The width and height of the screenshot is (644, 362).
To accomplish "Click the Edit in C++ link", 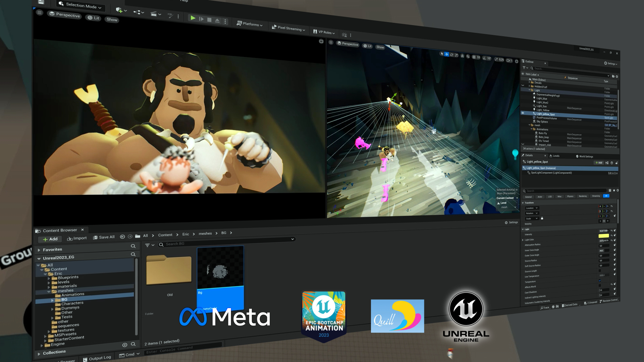I will click(x=613, y=173).
